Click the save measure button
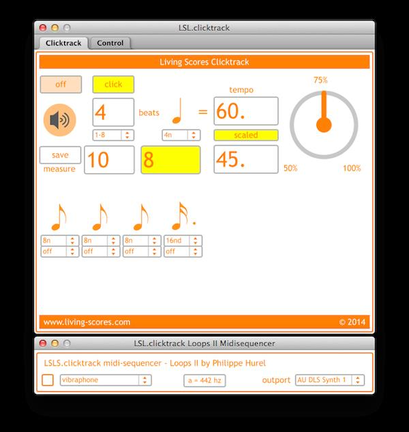The image size is (409, 432). (x=60, y=155)
